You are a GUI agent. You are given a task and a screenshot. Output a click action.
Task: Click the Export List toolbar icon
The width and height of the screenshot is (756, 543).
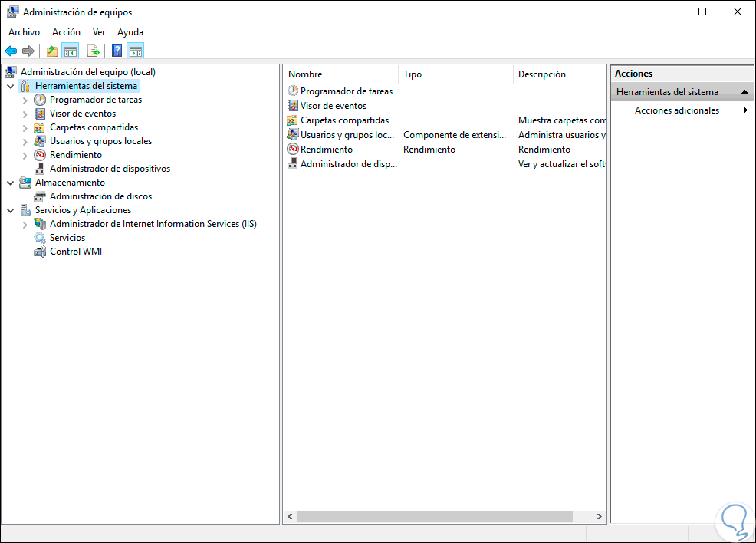pos(94,51)
